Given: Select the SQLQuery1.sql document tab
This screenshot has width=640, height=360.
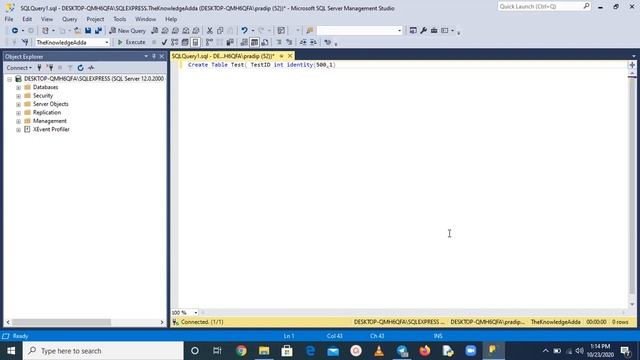Looking at the screenshot, I should (x=223, y=56).
